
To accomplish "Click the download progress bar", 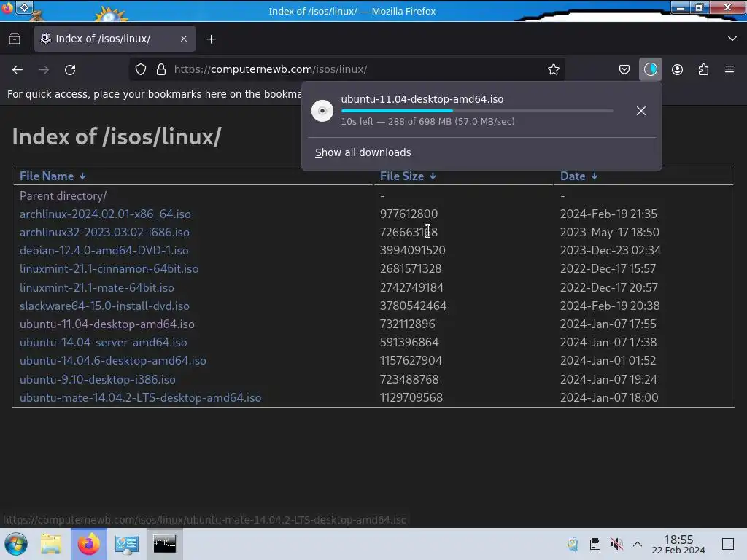I will pyautogui.click(x=477, y=111).
